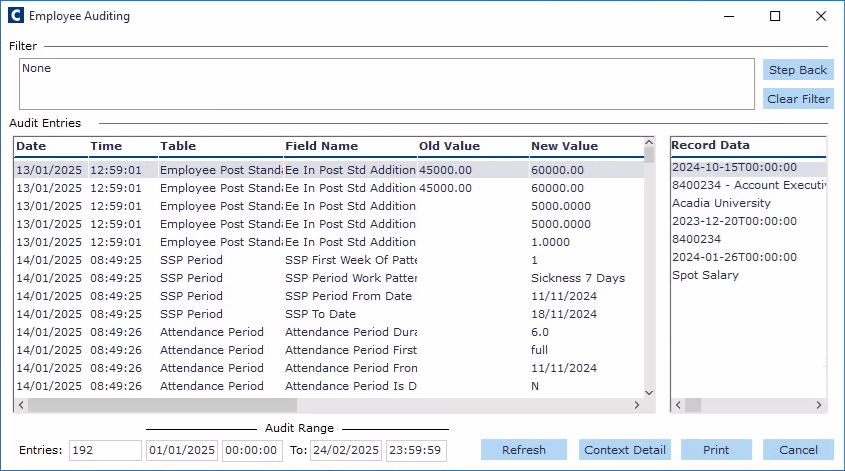Image resolution: width=845 pixels, height=471 pixels.
Task: Edit the audit range start date field
Action: [x=182, y=450]
